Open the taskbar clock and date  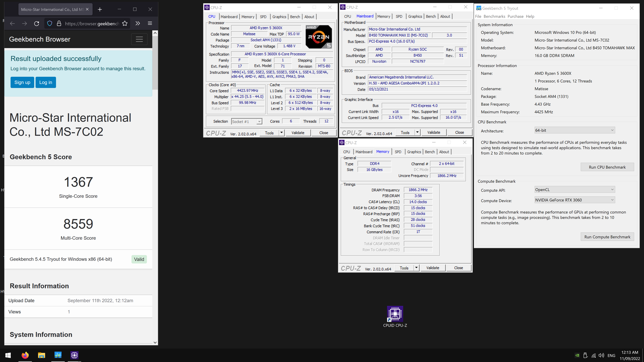click(x=630, y=355)
